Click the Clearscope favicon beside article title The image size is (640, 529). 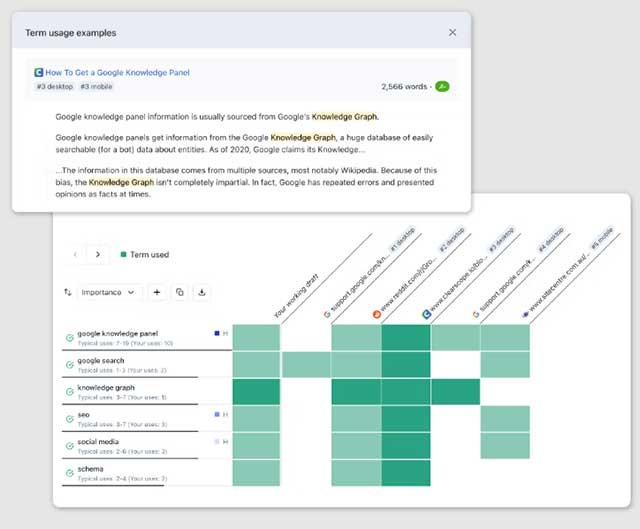coord(38,73)
